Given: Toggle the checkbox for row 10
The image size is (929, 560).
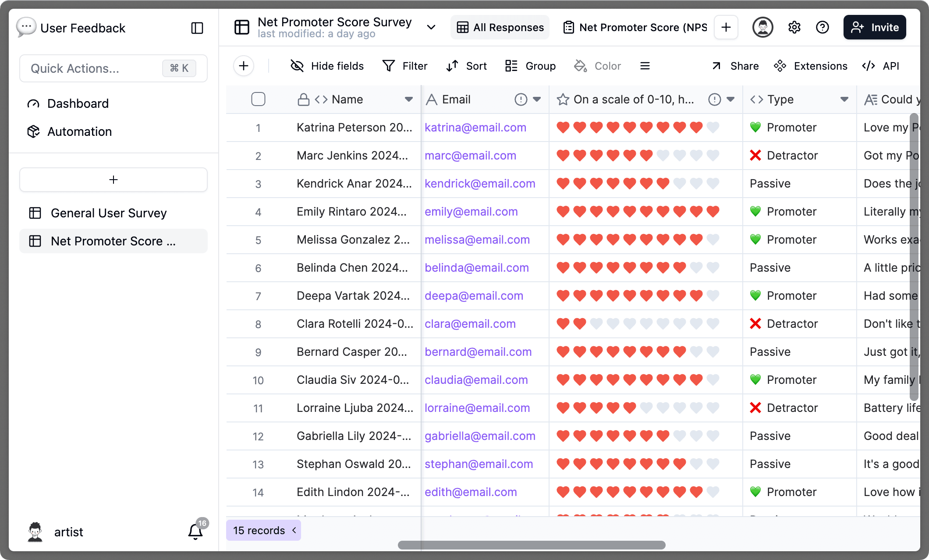Looking at the screenshot, I should pyautogui.click(x=259, y=379).
